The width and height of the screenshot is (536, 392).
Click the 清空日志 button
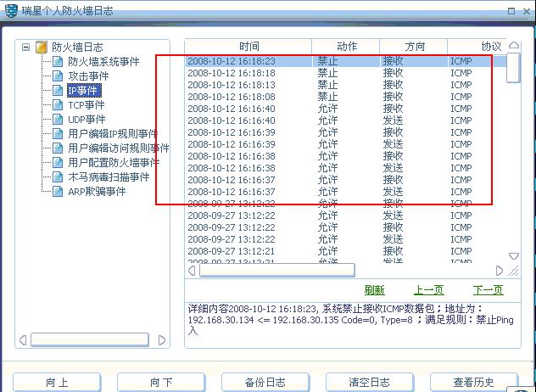coord(370,382)
